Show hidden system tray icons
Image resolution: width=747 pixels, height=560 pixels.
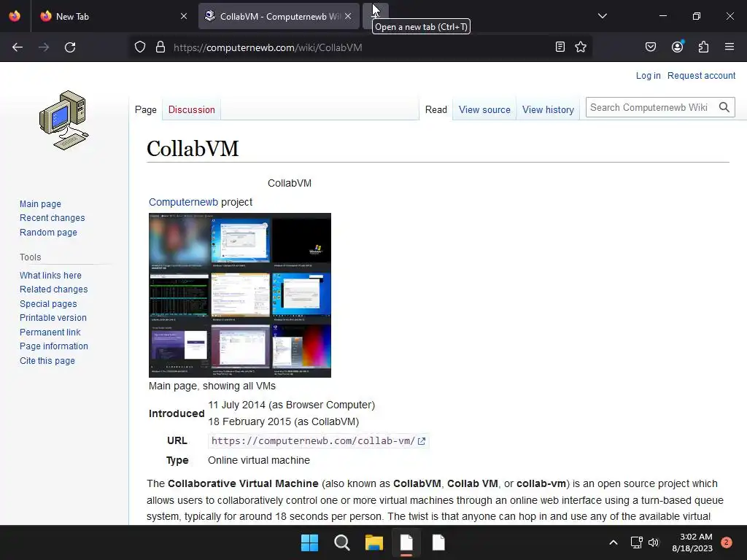click(x=614, y=542)
